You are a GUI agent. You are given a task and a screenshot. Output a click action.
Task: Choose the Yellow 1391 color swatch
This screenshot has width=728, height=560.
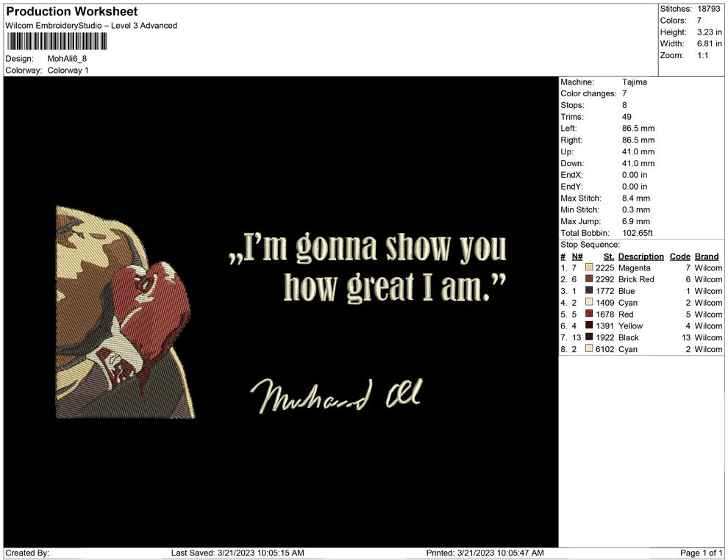(589, 326)
